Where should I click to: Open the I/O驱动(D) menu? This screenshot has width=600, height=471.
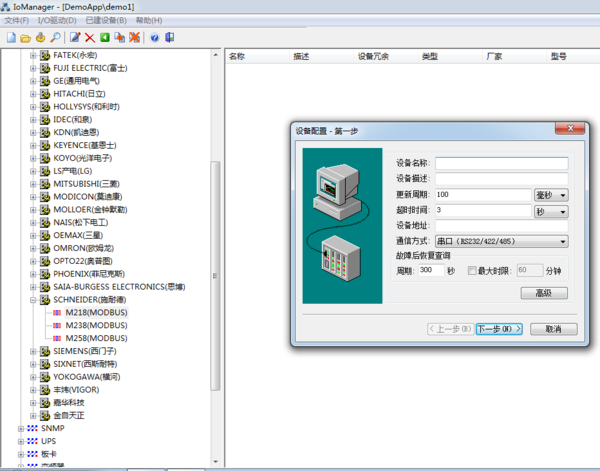click(57, 20)
